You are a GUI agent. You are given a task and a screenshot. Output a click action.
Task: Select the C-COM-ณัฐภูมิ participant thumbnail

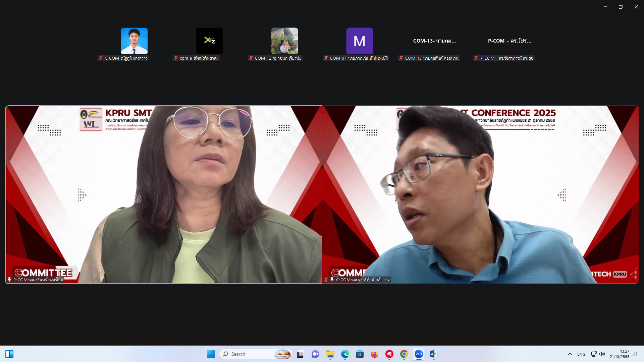134,41
